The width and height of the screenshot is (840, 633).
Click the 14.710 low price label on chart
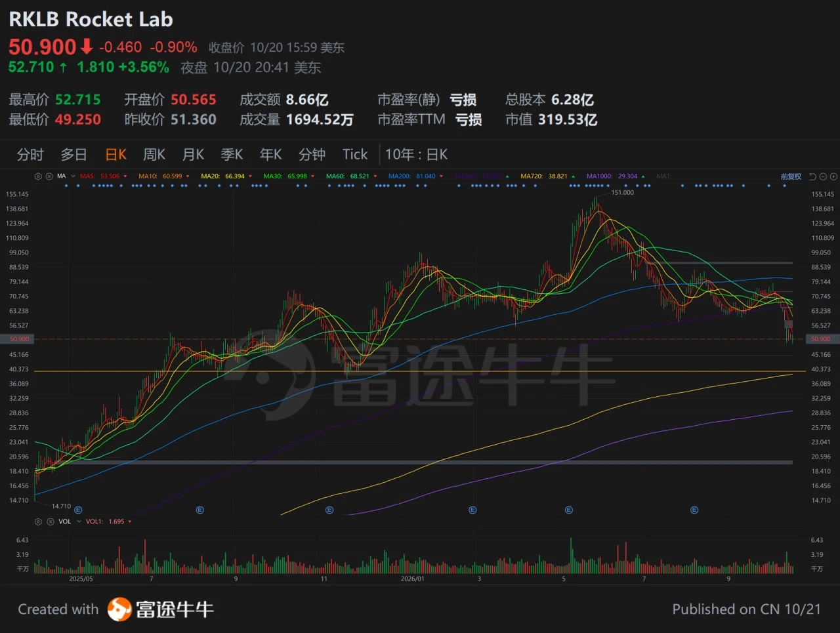pyautogui.click(x=61, y=506)
